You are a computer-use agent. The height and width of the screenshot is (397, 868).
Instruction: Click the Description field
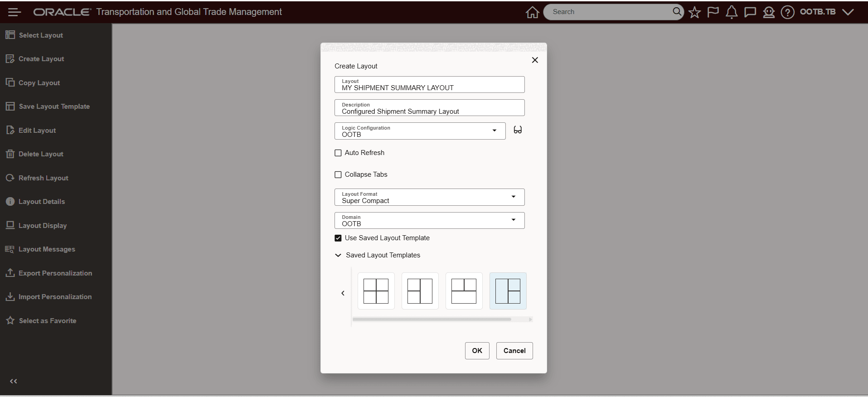pos(429,108)
